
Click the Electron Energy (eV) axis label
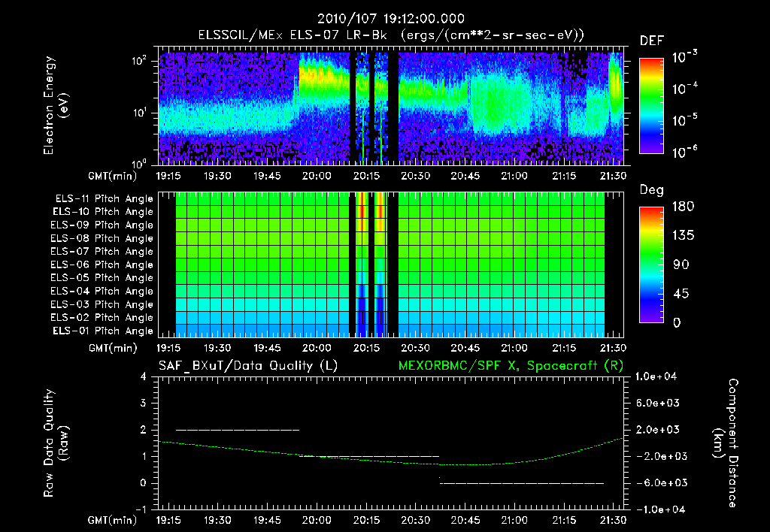coord(56,105)
